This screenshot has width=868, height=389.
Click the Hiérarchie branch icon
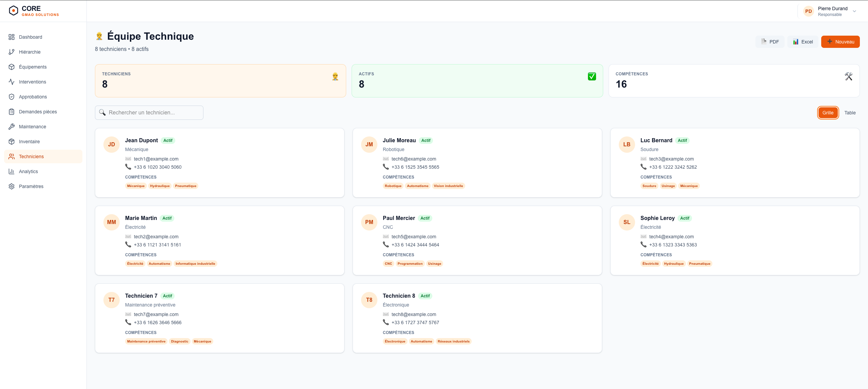tap(12, 52)
